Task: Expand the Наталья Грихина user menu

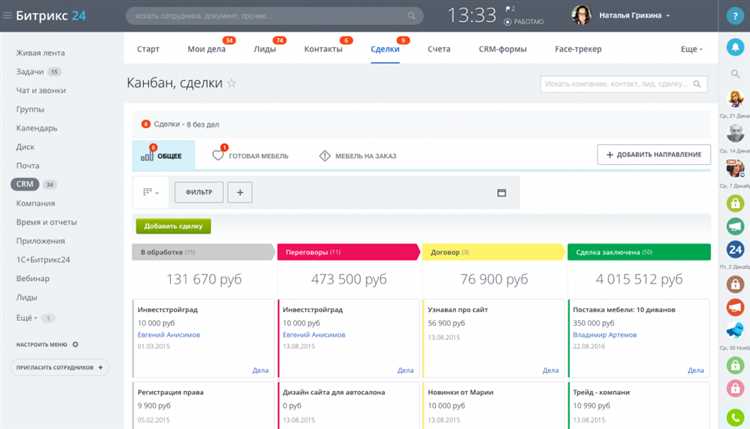Action: point(634,15)
